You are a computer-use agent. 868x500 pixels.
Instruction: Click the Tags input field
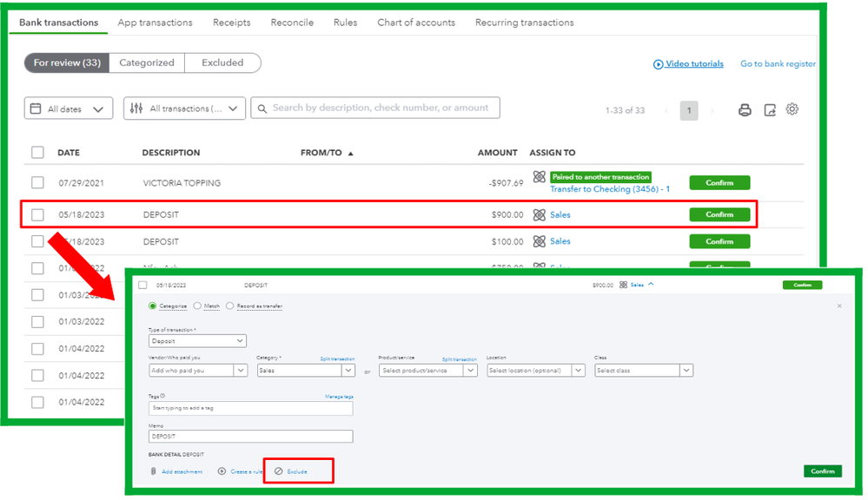251,408
